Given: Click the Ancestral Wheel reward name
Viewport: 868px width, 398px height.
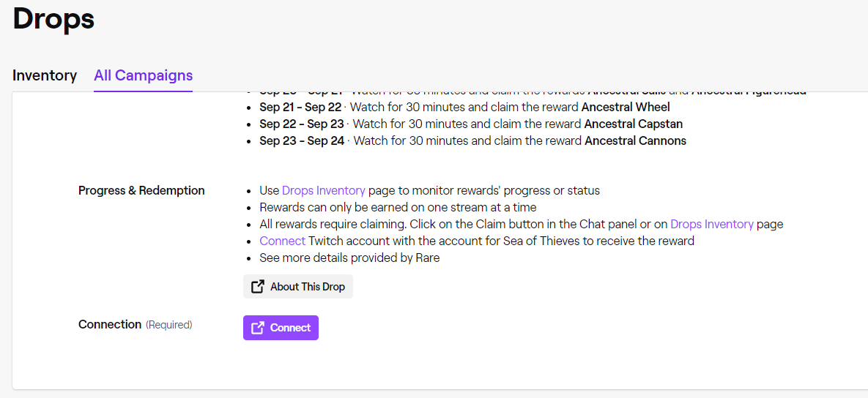Looking at the screenshot, I should 626,107.
